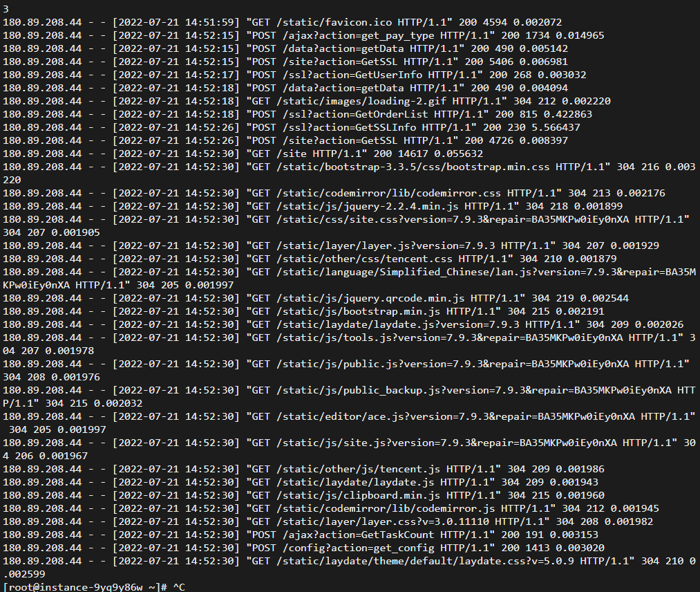This screenshot has width=700, height=592.
Task: Click the jquery.qrcode.min.js log entry
Action: click(x=316, y=298)
